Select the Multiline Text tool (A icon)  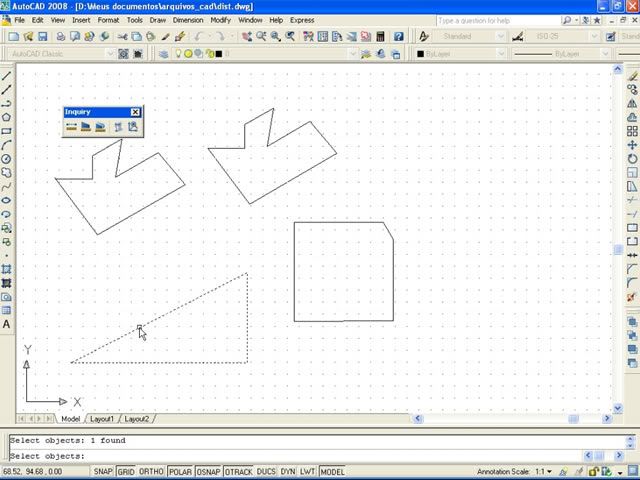pos(6,324)
